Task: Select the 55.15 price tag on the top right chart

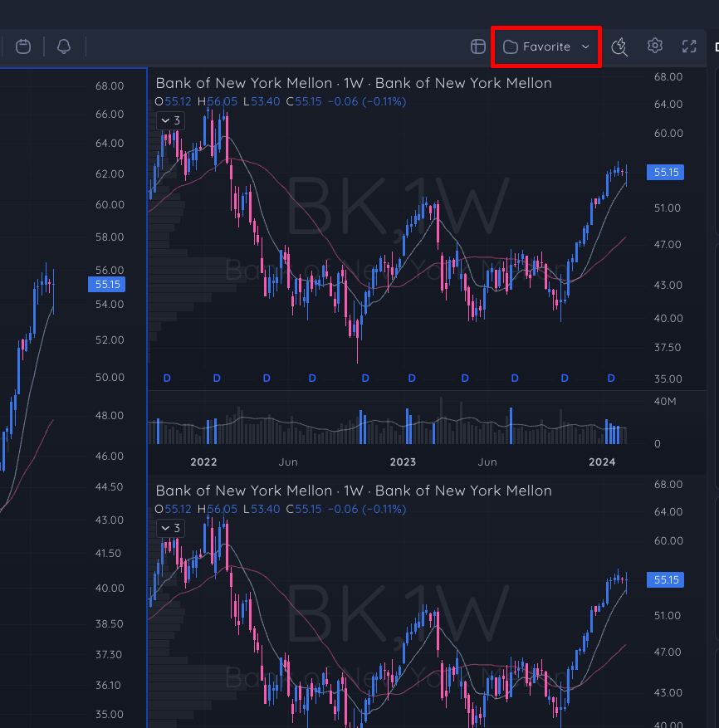Action: [666, 173]
